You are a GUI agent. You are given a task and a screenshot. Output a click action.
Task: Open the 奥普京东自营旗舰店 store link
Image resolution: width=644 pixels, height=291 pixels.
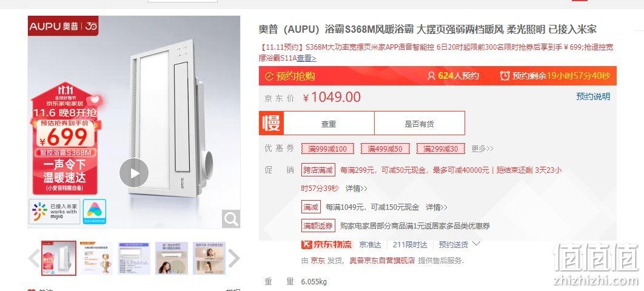[x=382, y=261]
